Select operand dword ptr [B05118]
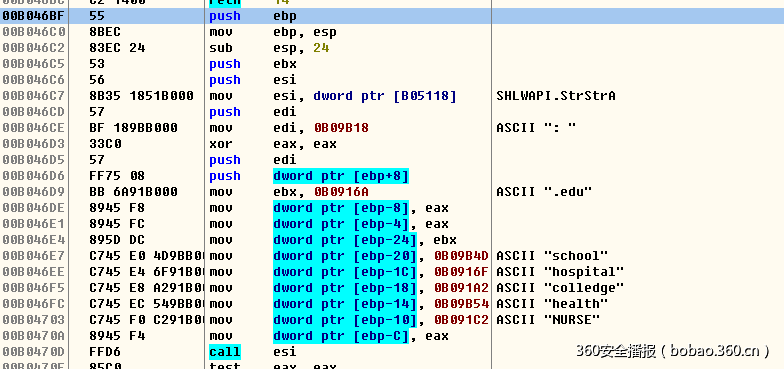Screen dimensions: 784x369 point(385,96)
